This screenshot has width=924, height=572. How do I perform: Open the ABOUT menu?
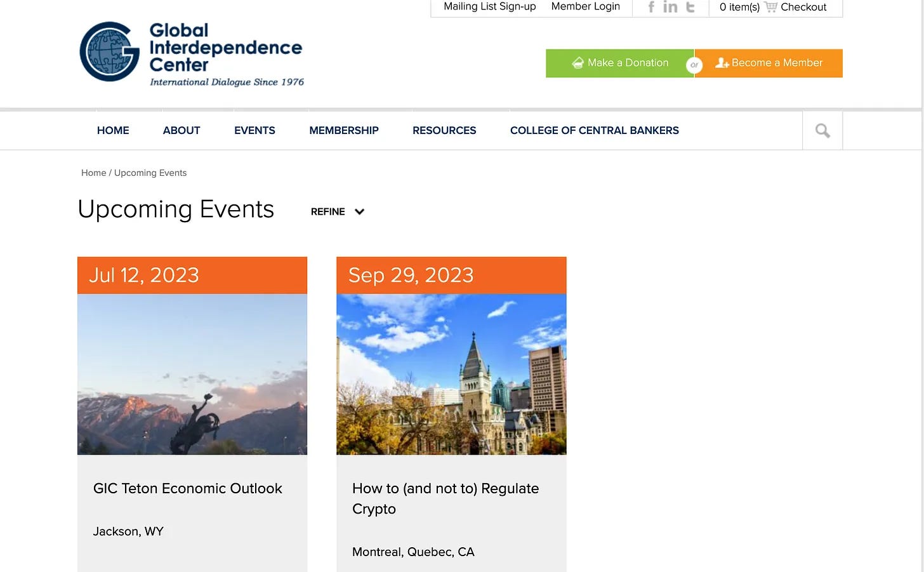[x=181, y=131]
